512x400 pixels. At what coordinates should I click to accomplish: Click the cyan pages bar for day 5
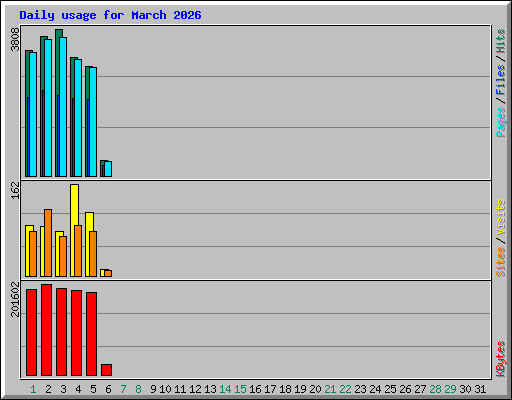(93, 122)
